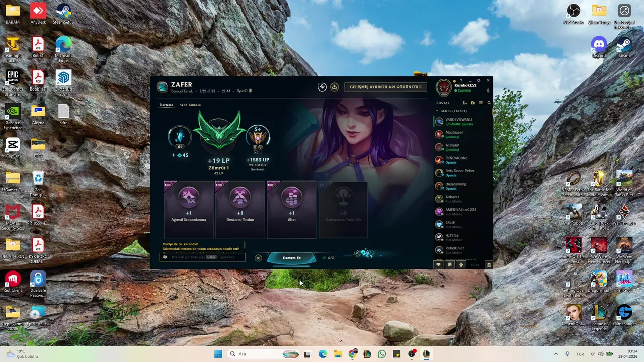This screenshot has width=644, height=362.
Task: Click the S+ mastery crest icon
Action: click(x=258, y=139)
